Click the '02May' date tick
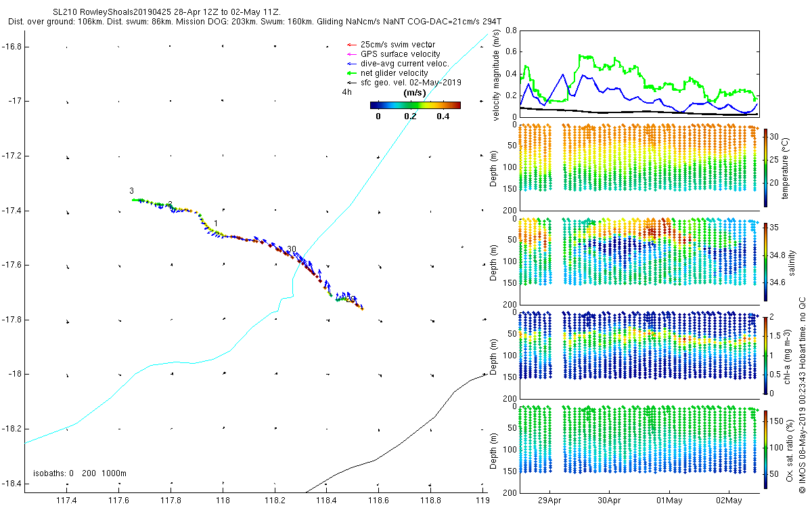 click(x=728, y=501)
